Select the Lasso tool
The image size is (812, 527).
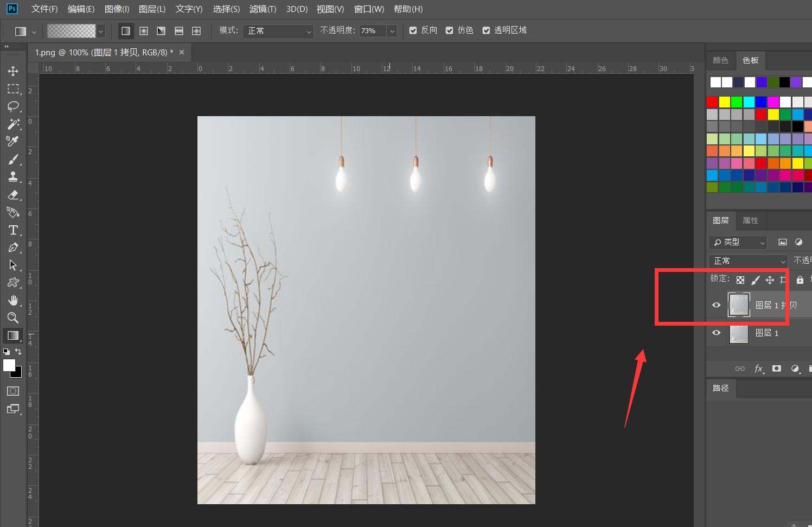[x=13, y=106]
